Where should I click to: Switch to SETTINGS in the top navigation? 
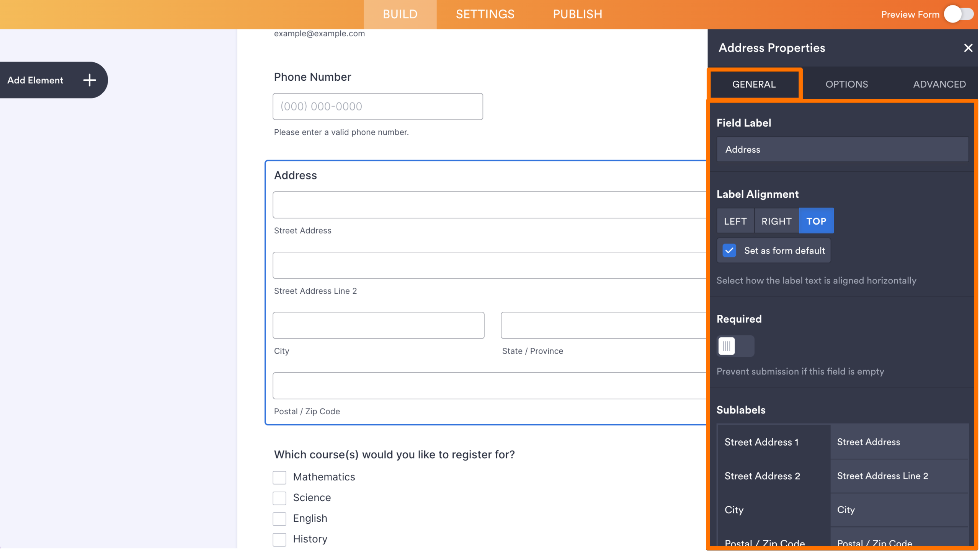tap(485, 14)
